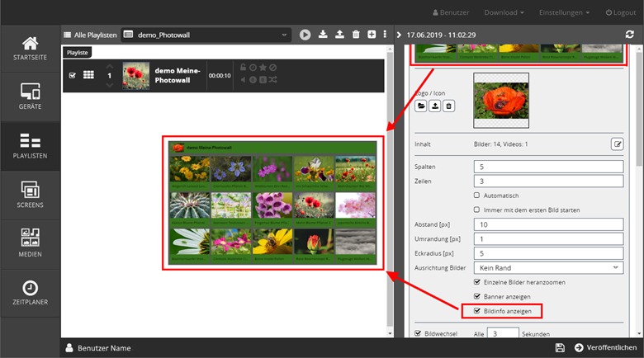Click the Veröffentlichen button
This screenshot has height=358, width=644.
point(605,348)
